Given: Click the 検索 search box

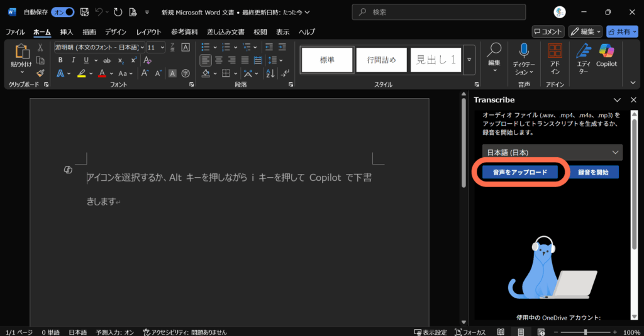Looking at the screenshot, I should tap(438, 13).
